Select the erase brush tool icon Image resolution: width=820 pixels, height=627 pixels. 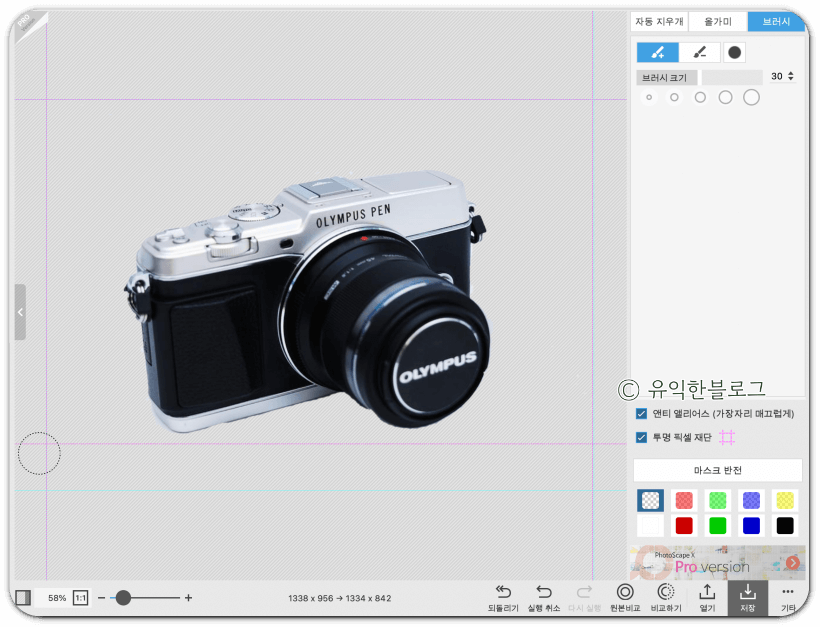coord(700,52)
